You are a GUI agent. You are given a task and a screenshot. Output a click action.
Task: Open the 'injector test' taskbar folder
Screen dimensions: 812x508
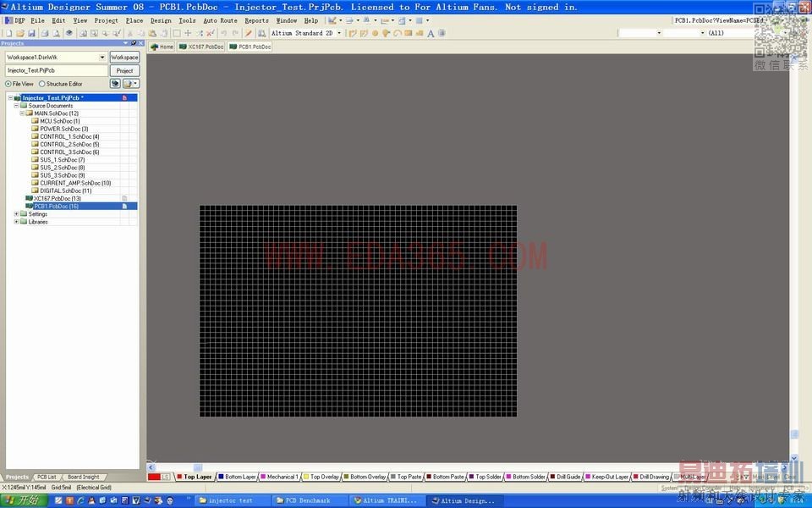tap(232, 500)
